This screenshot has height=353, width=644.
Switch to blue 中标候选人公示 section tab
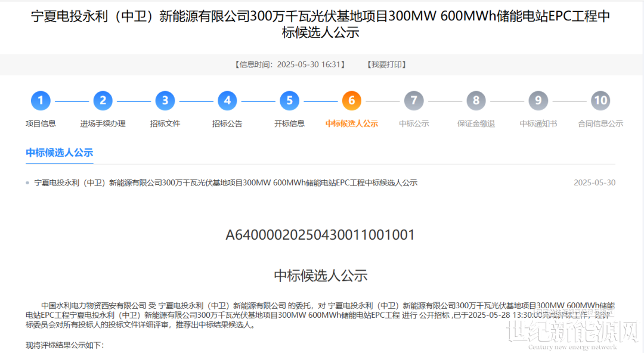click(x=60, y=153)
